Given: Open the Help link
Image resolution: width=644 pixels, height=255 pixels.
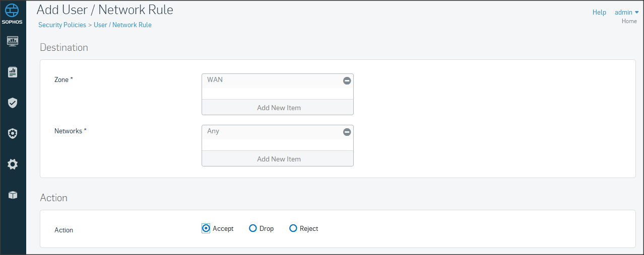Looking at the screenshot, I should click(599, 12).
